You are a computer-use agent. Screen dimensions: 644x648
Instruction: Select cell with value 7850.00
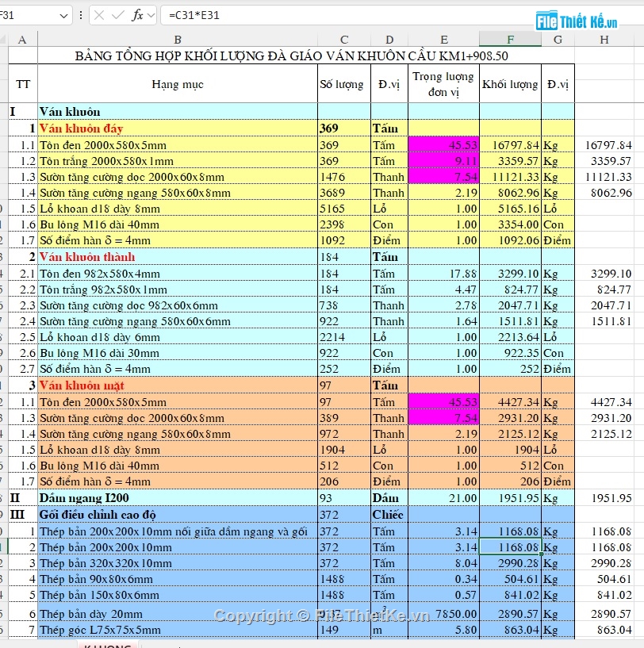pos(443,614)
